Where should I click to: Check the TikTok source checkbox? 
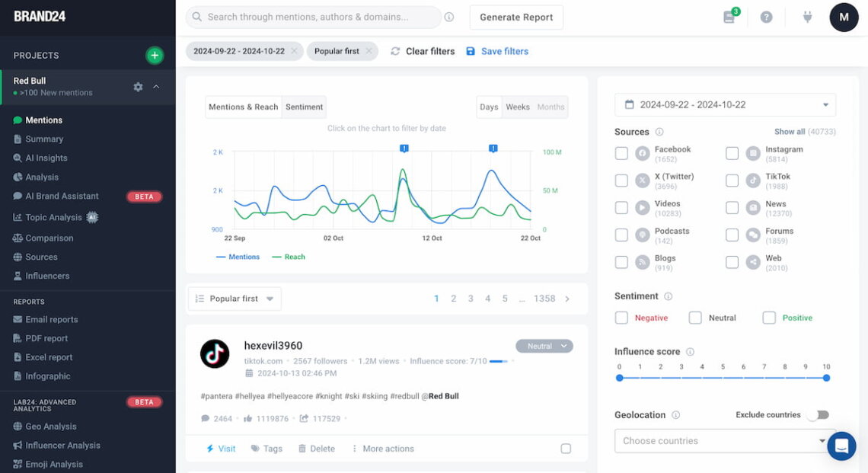732,181
